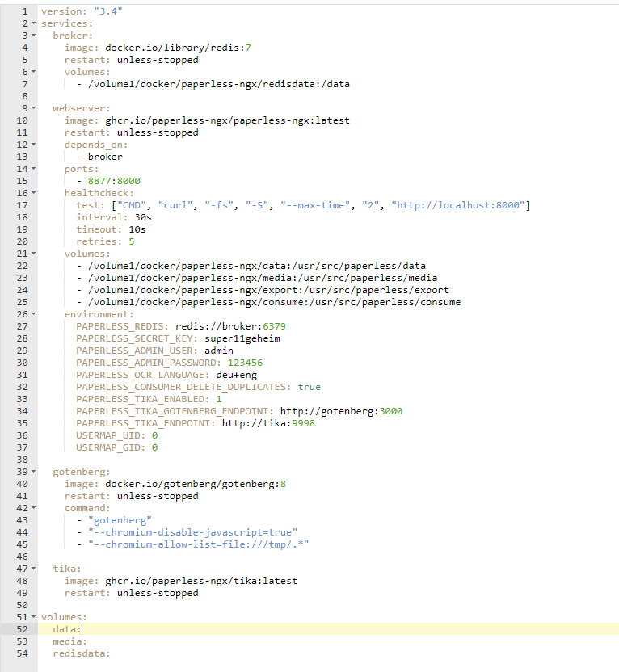Click the secret key value super11geheim
The width and height of the screenshot is (619, 672).
point(242,338)
